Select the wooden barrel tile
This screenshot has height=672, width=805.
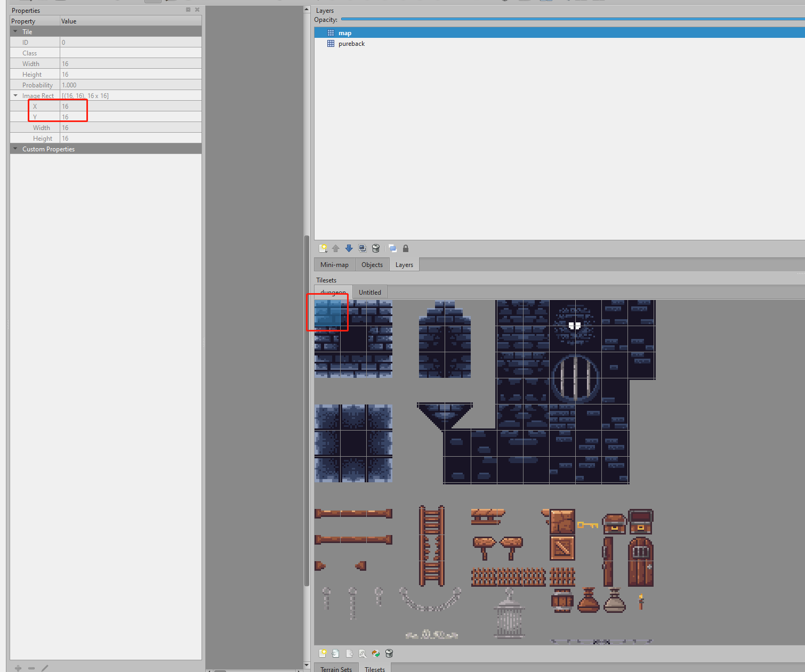pos(562,601)
